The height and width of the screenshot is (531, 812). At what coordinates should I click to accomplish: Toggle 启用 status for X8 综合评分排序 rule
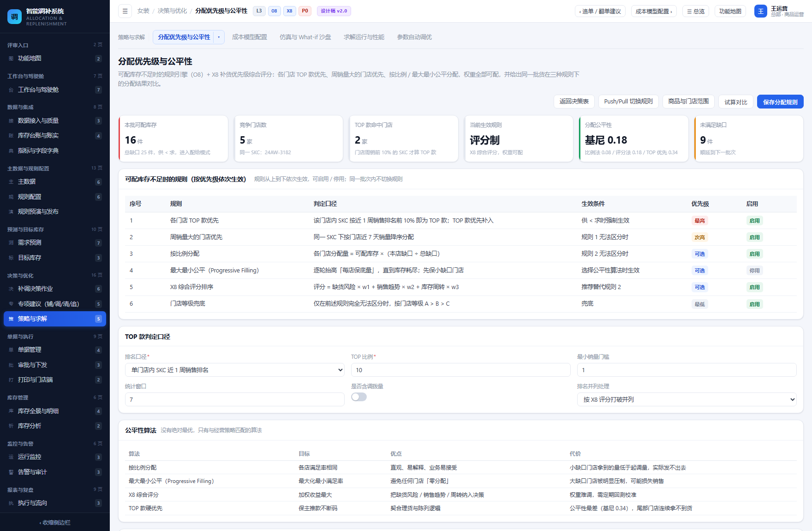tap(754, 287)
